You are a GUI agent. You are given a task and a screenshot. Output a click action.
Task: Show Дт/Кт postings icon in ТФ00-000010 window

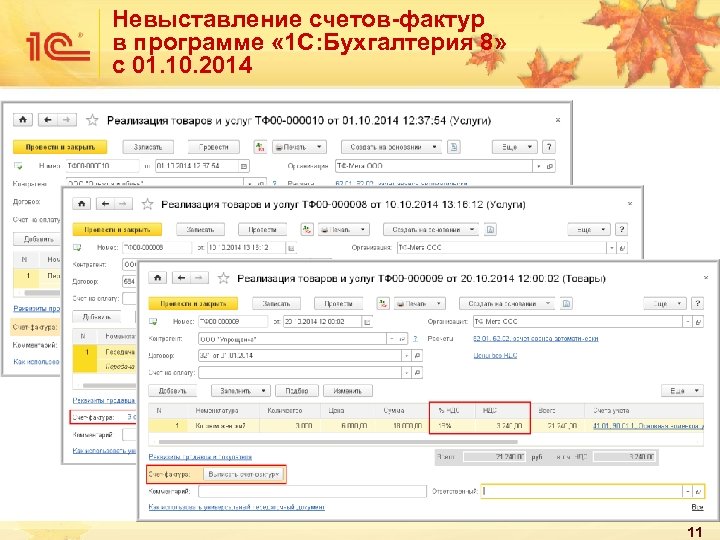(260, 147)
